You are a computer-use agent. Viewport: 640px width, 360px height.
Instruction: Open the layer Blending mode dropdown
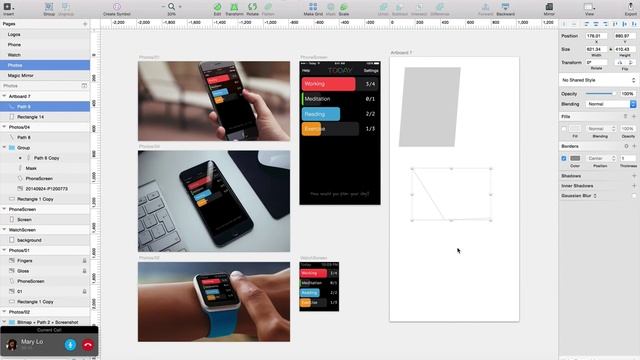611,104
